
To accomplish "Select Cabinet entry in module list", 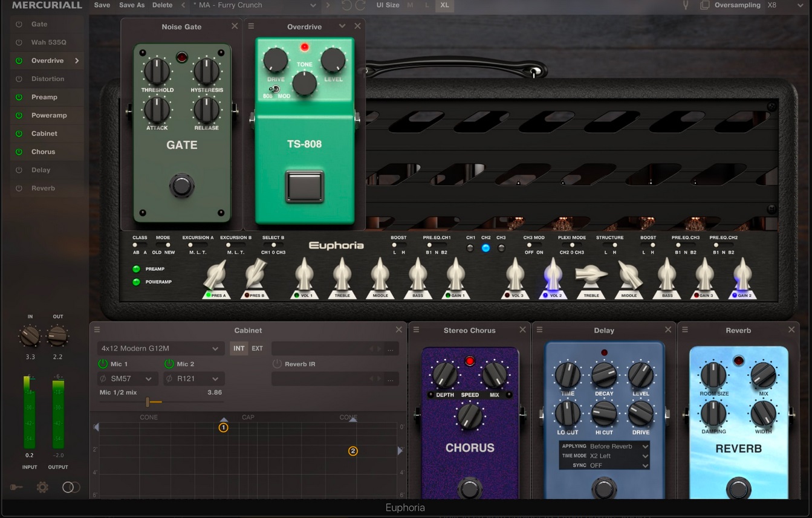I will pyautogui.click(x=44, y=133).
